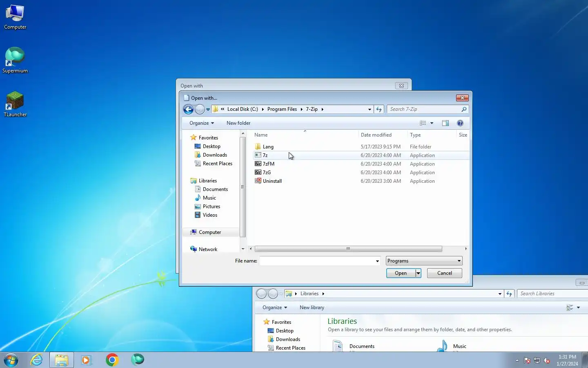Open Documents library in Libraries window
Image resolution: width=588 pixels, height=368 pixels.
(362, 346)
